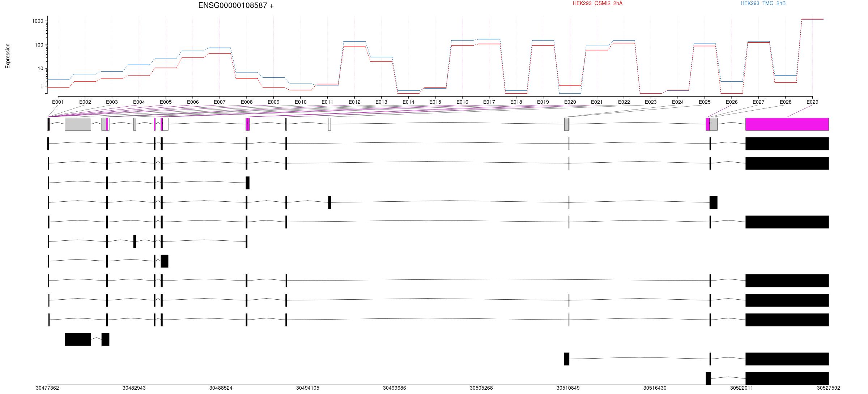Select exon label E022
This screenshot has width=868, height=394.
[624, 102]
